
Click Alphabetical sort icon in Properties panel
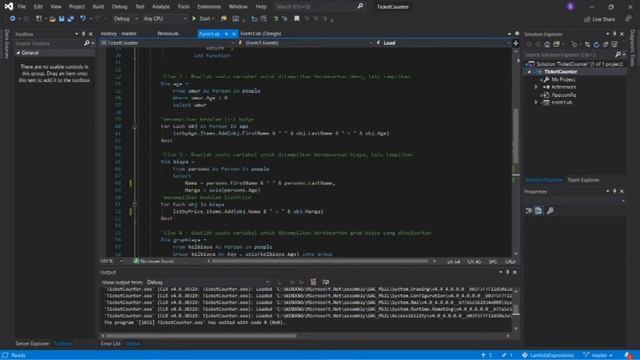(539, 211)
